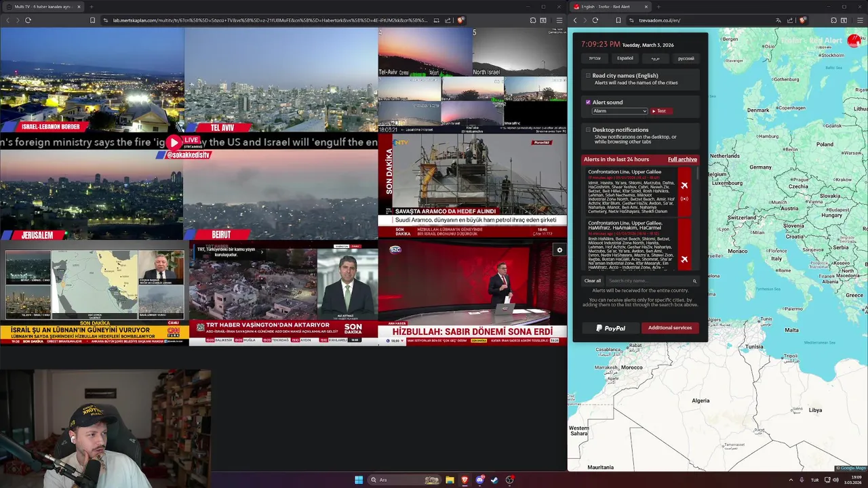Open Steam from taskbar
The width and height of the screenshot is (868, 488).
[x=494, y=480]
